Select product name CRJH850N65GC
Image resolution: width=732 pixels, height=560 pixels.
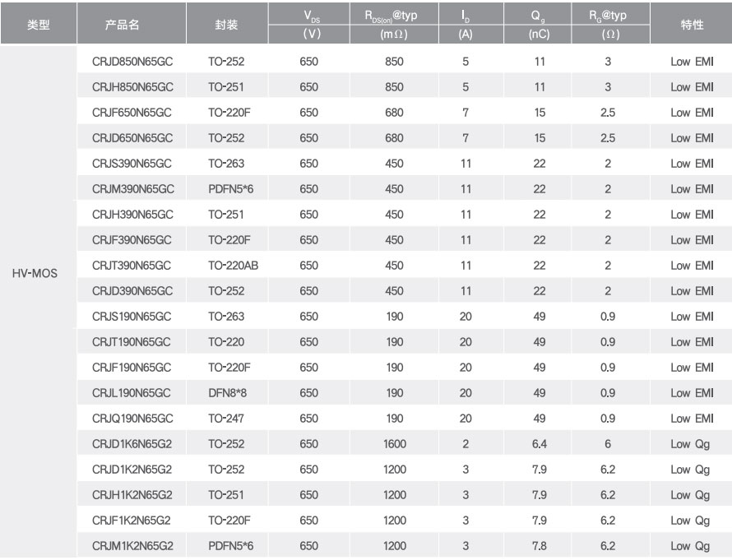pyautogui.click(x=132, y=87)
